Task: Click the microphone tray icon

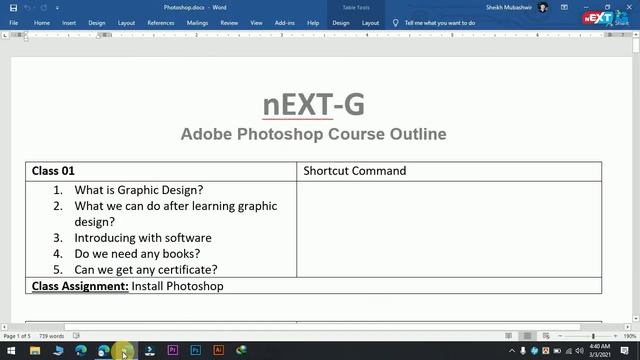Action: [523, 351]
